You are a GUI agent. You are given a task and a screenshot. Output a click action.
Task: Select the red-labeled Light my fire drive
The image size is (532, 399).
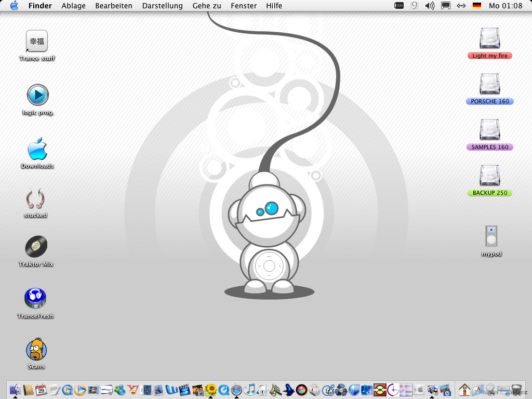pyautogui.click(x=490, y=39)
